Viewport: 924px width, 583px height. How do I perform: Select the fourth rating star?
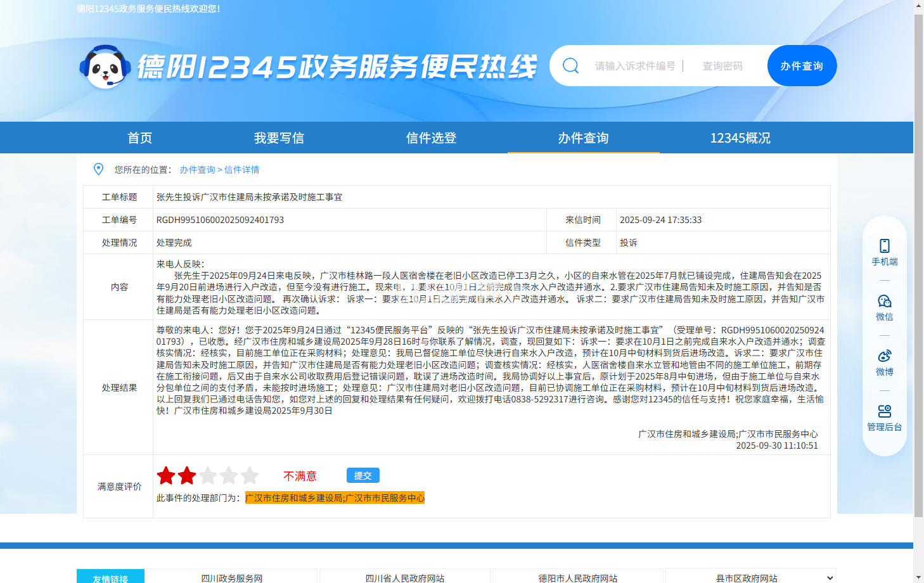(229, 475)
